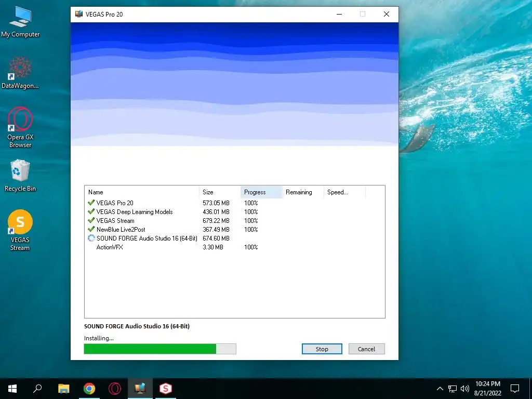Viewport: 532px width, 399px height.
Task: Select the VEGAS installer taskbar icon
Action: [x=140, y=389]
